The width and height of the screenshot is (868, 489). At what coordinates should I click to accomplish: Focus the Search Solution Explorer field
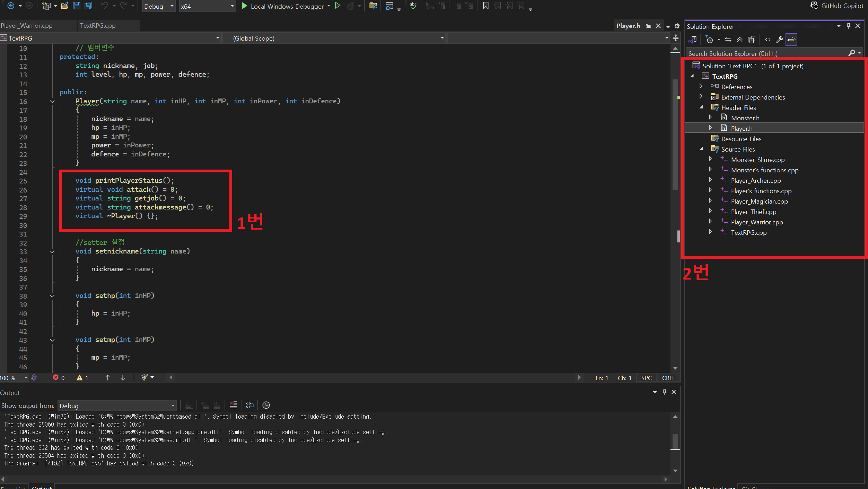[768, 53]
